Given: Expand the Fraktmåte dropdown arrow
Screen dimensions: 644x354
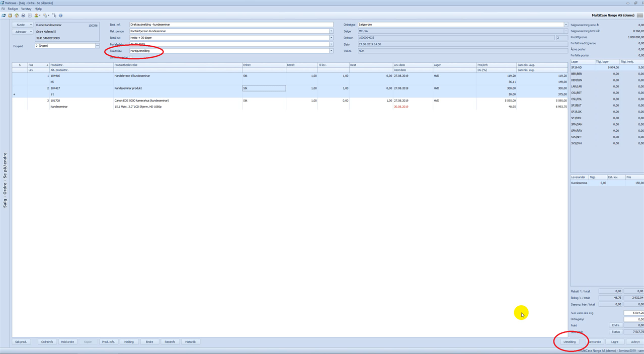Looking at the screenshot, I should (x=331, y=51).
